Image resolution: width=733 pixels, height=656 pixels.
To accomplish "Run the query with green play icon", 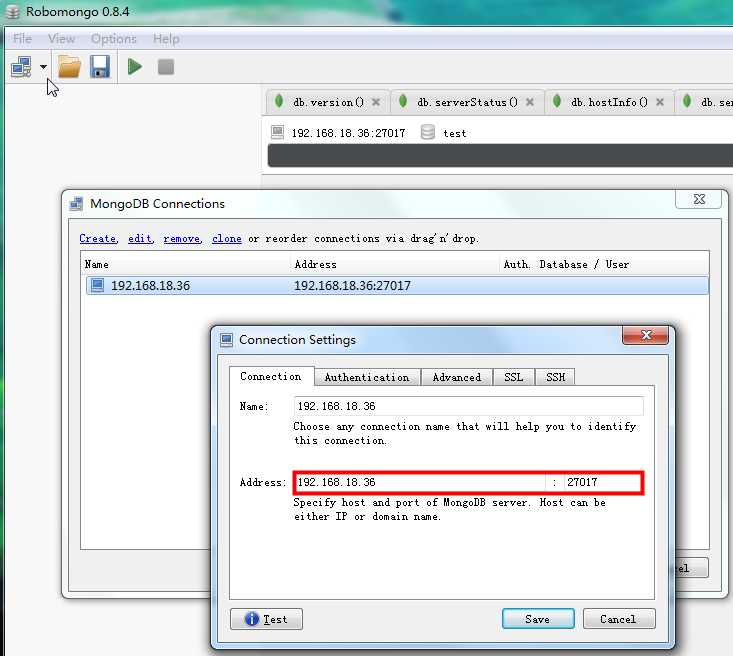I will (x=135, y=66).
